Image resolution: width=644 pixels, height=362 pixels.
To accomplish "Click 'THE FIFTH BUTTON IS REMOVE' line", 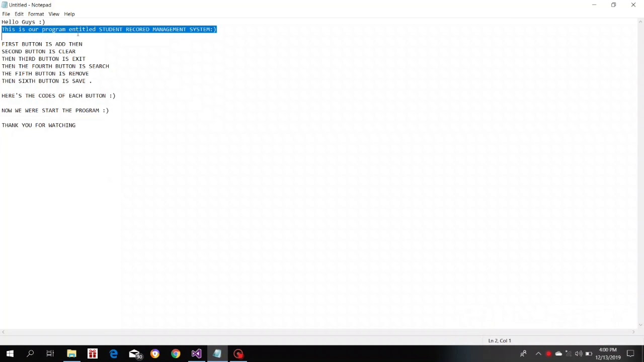I will (x=45, y=73).
